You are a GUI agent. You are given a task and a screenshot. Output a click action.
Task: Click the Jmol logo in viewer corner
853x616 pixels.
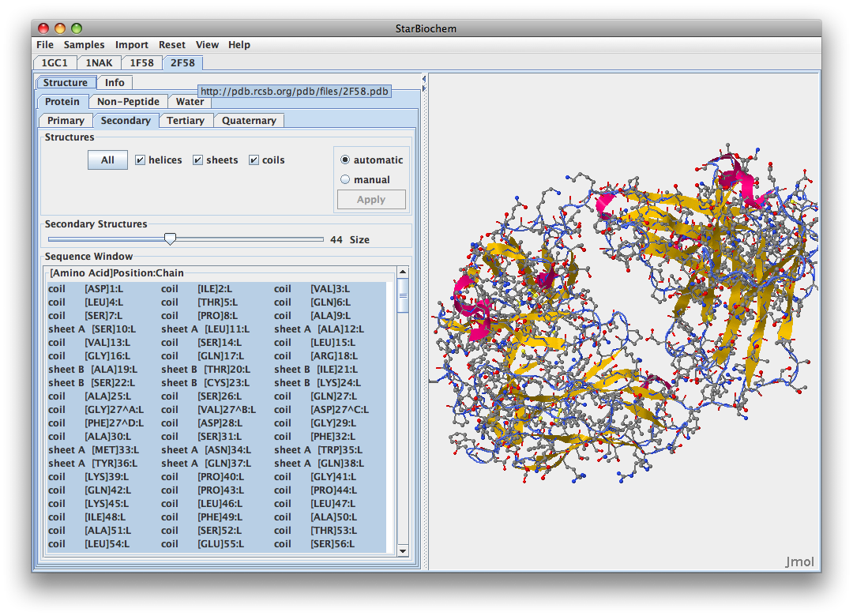point(799,562)
